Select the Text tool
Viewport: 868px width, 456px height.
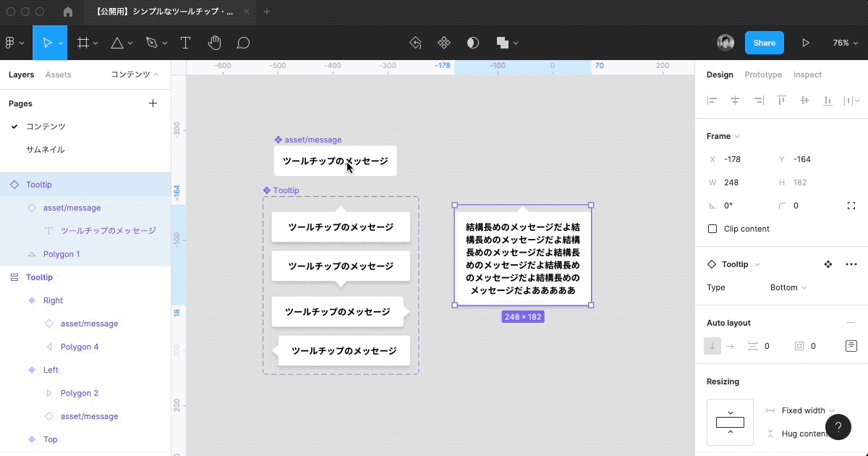point(185,42)
